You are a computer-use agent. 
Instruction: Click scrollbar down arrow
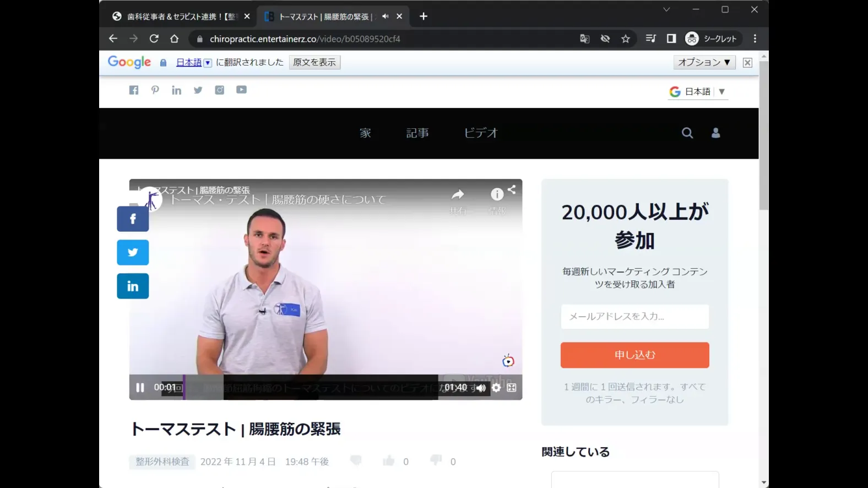coord(763,482)
